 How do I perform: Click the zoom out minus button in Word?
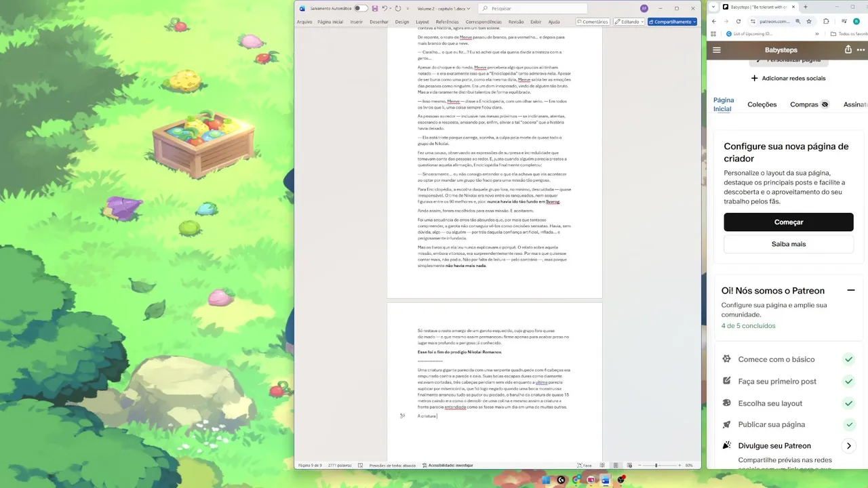tap(639, 466)
